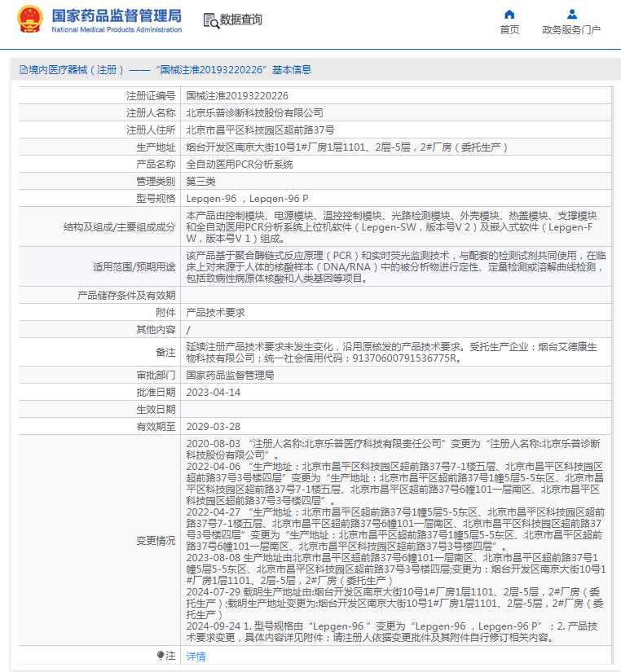Click the 详情 details link
621x672 pixels.
(x=196, y=657)
